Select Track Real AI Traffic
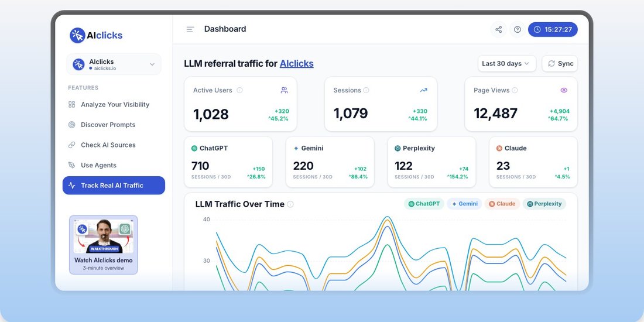This screenshot has width=644, height=322. pyautogui.click(x=114, y=185)
